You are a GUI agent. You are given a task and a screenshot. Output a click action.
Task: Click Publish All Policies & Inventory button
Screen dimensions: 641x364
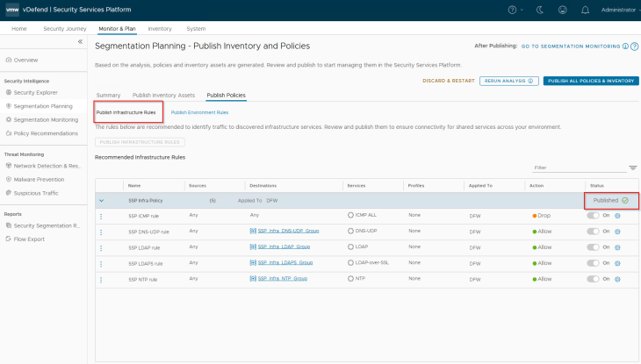[x=591, y=81]
